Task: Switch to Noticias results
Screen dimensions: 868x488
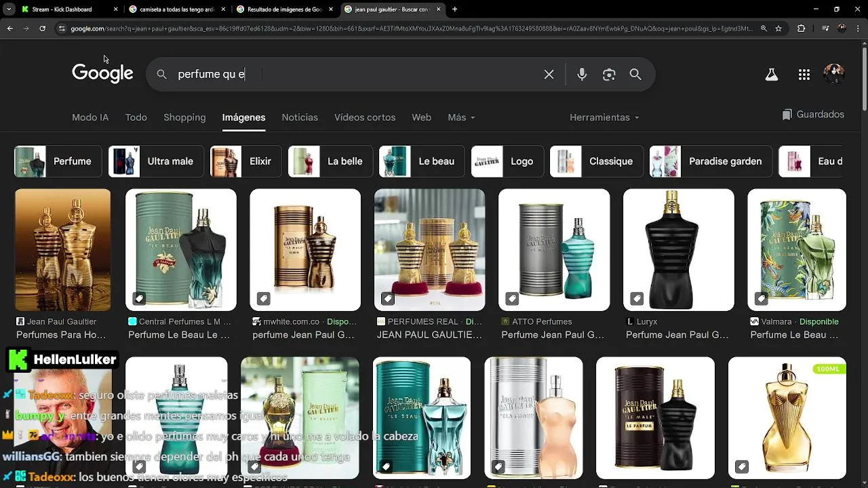Action: point(300,117)
